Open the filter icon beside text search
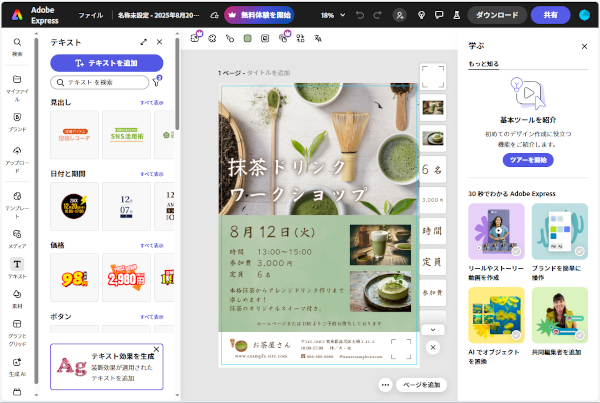The height and width of the screenshot is (403, 600). coord(157,82)
